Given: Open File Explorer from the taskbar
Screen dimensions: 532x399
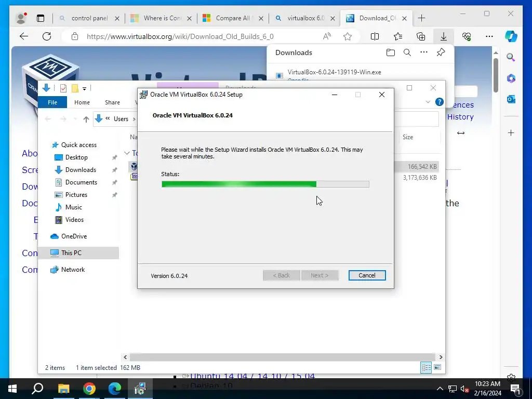Looking at the screenshot, I should [x=63, y=389].
